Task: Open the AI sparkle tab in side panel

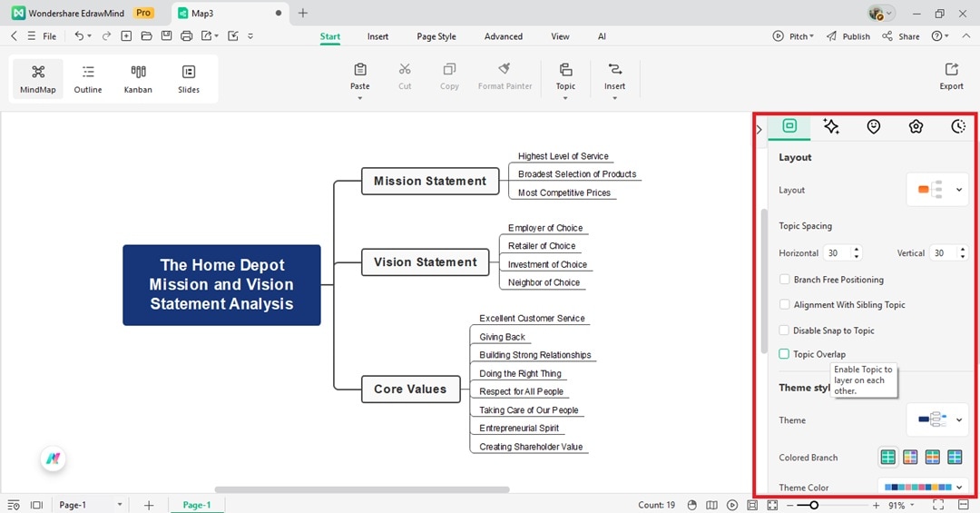Action: pos(831,126)
